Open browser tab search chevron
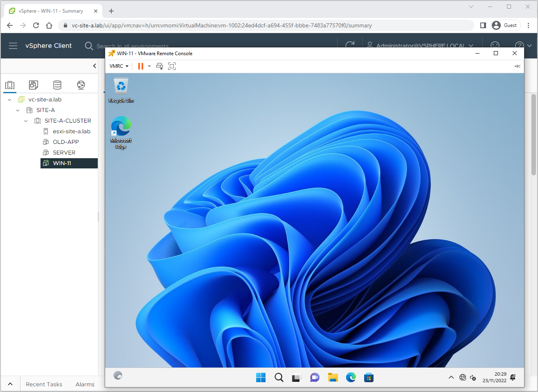The height and width of the screenshot is (392, 538). [x=471, y=7]
